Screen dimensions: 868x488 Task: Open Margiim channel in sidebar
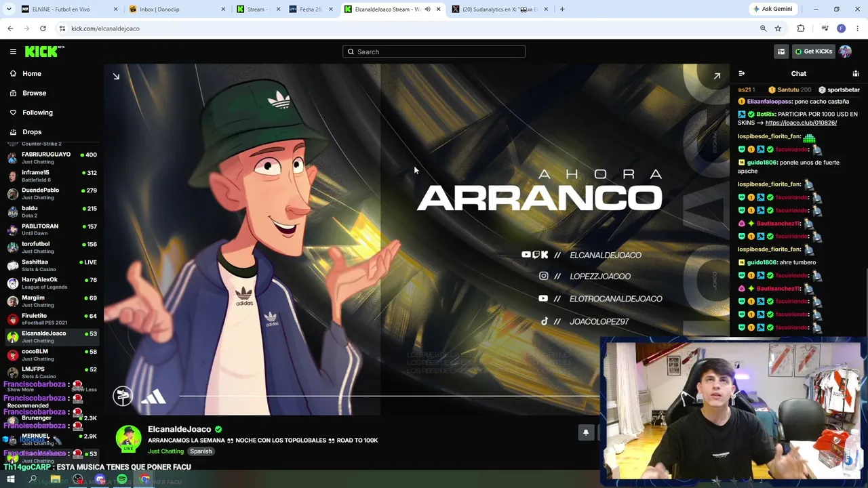click(x=52, y=301)
